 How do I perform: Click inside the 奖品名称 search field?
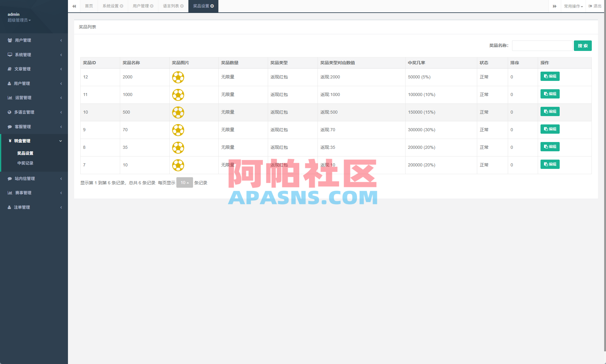pyautogui.click(x=542, y=45)
